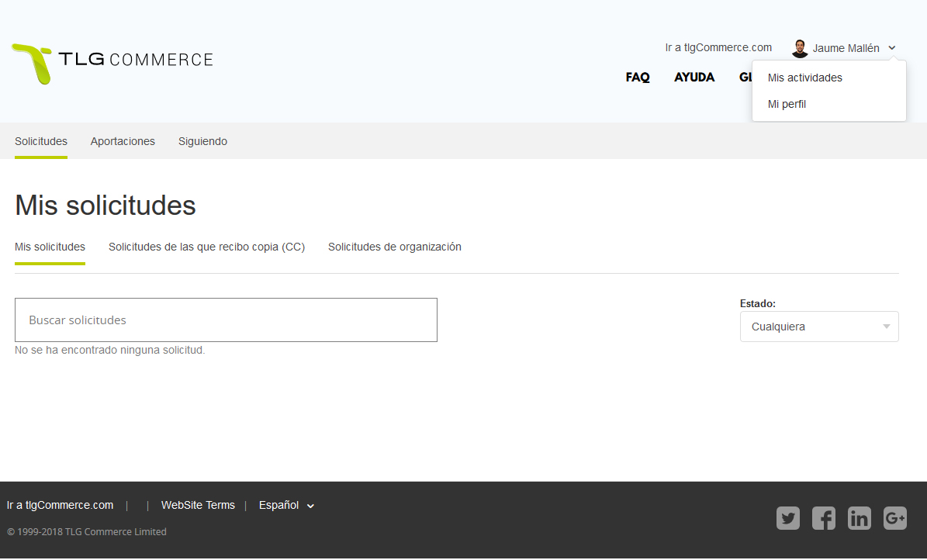Click 'No se ha encontrado ninguna solicitud.' message
The width and height of the screenshot is (927, 560).
[x=110, y=350]
